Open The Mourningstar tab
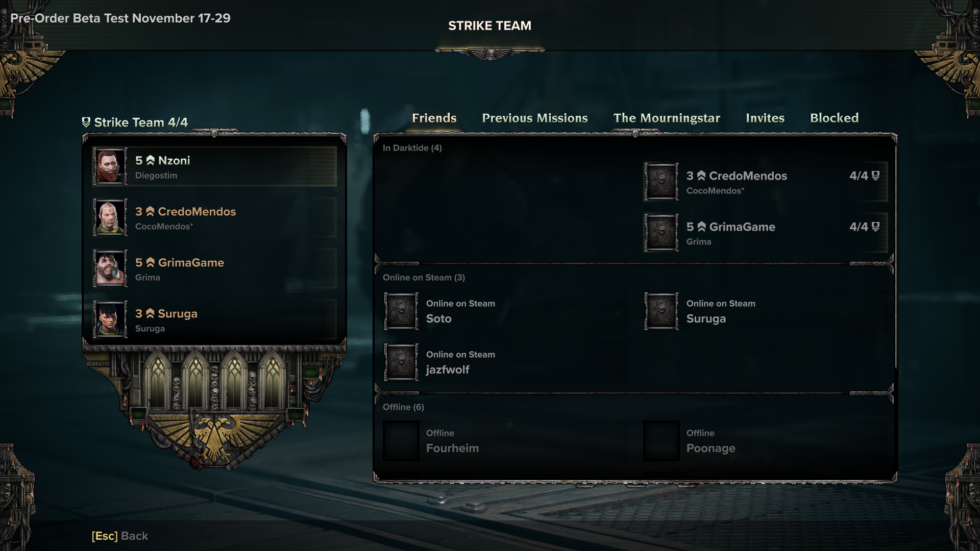Screen dimensions: 980x551 (666, 118)
